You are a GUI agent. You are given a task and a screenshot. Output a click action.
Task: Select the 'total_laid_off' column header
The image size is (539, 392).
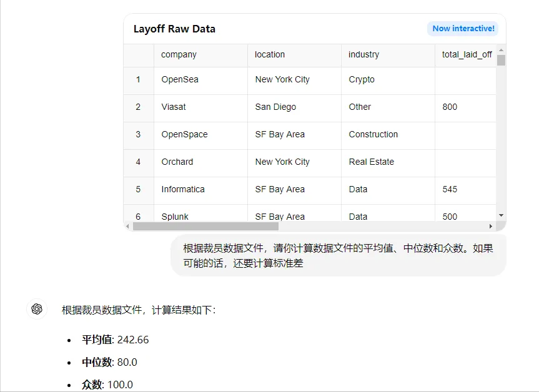tap(465, 55)
